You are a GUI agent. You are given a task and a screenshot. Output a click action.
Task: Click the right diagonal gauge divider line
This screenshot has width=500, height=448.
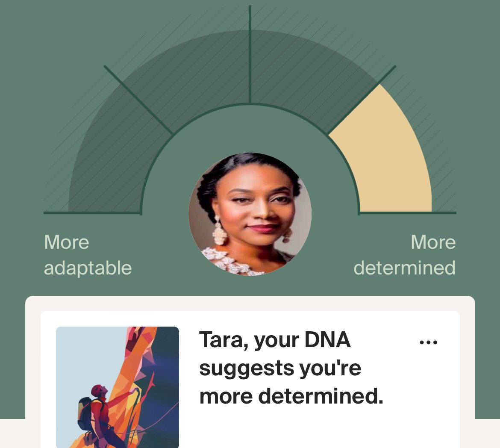(362, 100)
